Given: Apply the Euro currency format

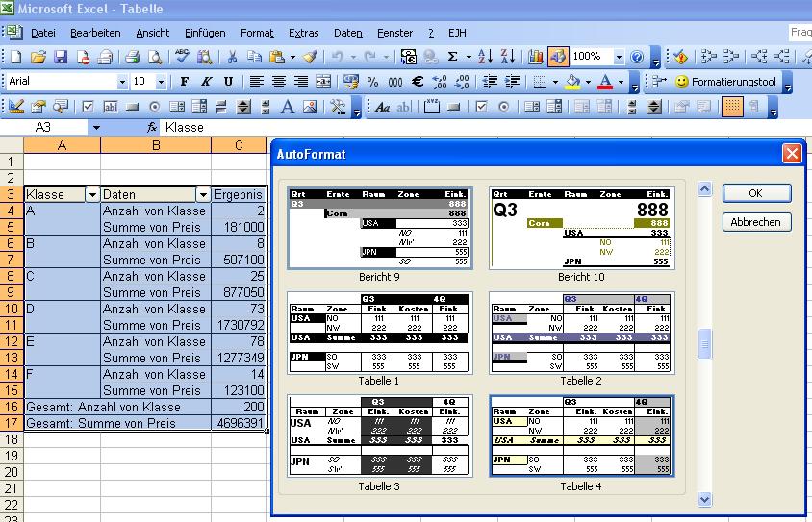Looking at the screenshot, I should point(419,83).
